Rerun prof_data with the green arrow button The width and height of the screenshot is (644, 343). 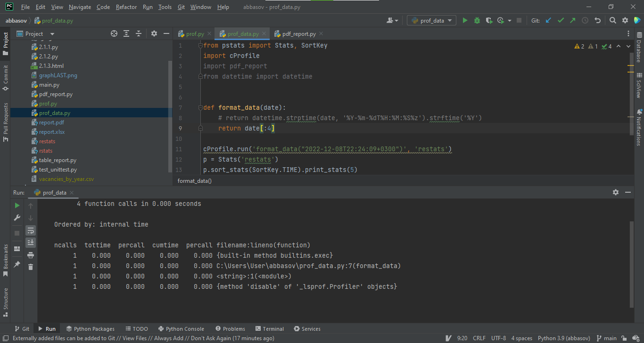[x=17, y=205]
